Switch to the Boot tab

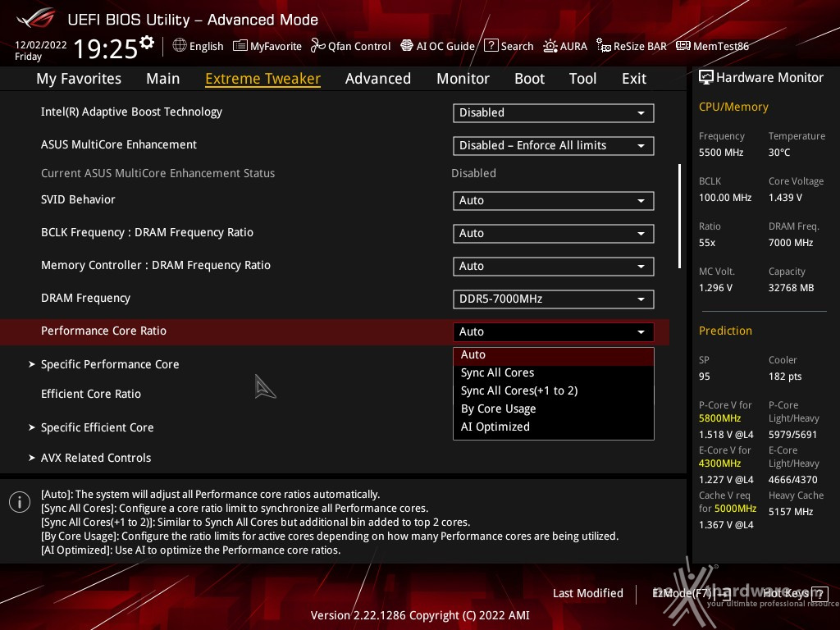[529, 79]
